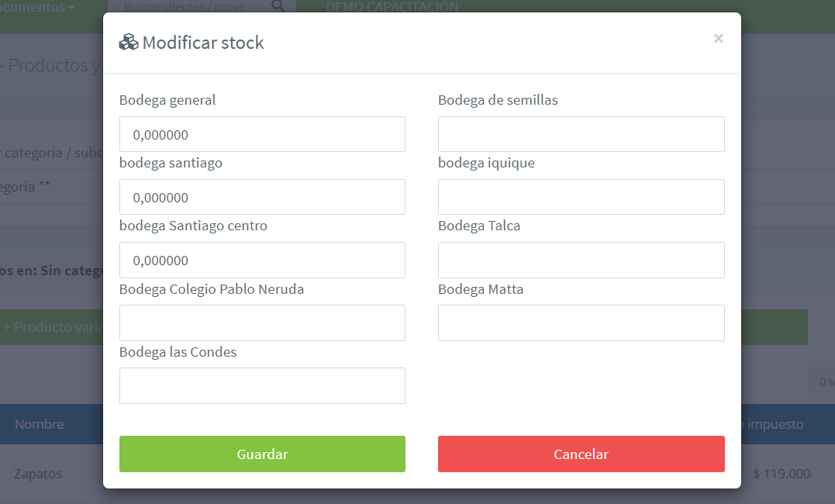Screen dimensions: 835x504
Task: Focus the Buscar clientes search field
Action: coord(186,7)
